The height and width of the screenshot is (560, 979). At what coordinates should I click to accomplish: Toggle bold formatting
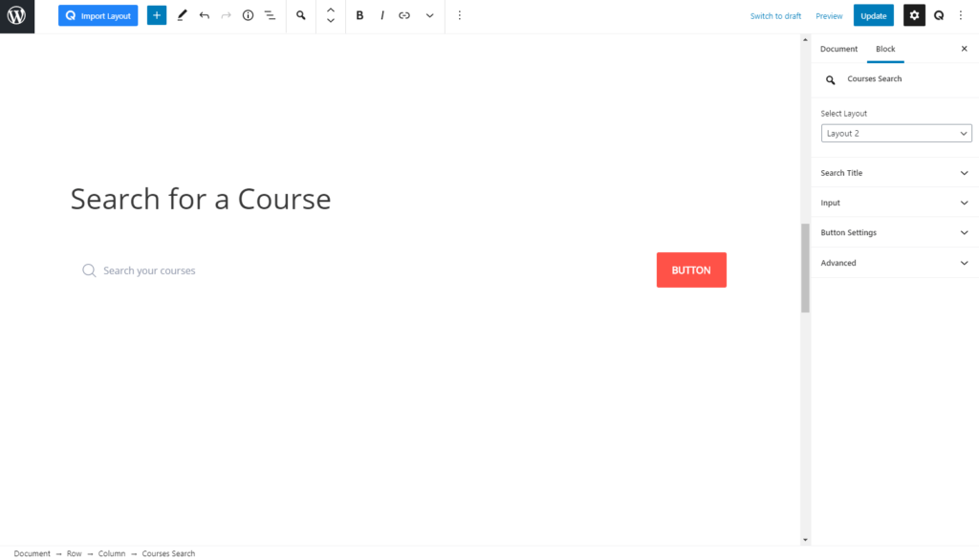tap(359, 15)
